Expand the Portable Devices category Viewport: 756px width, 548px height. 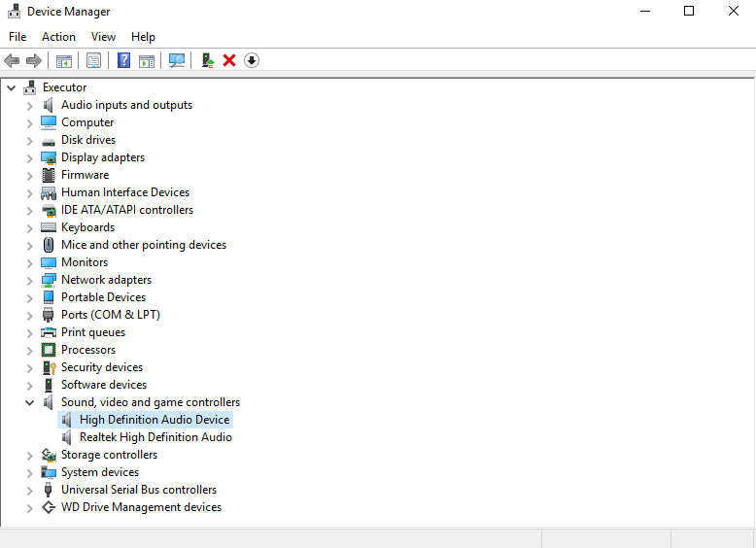tap(30, 298)
